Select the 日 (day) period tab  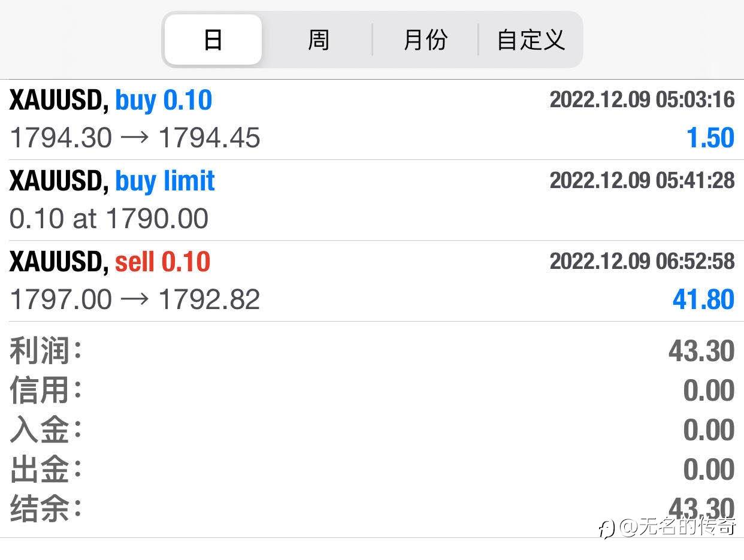[x=213, y=40]
